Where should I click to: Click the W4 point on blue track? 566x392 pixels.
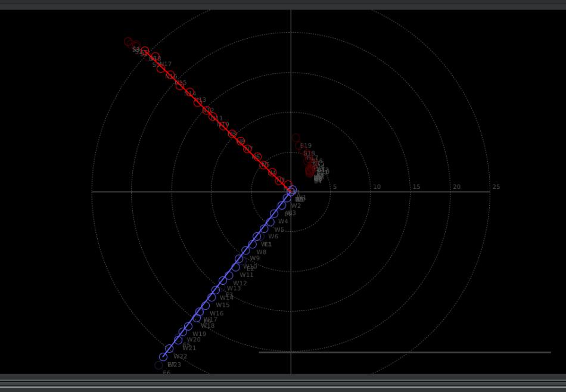point(270,222)
